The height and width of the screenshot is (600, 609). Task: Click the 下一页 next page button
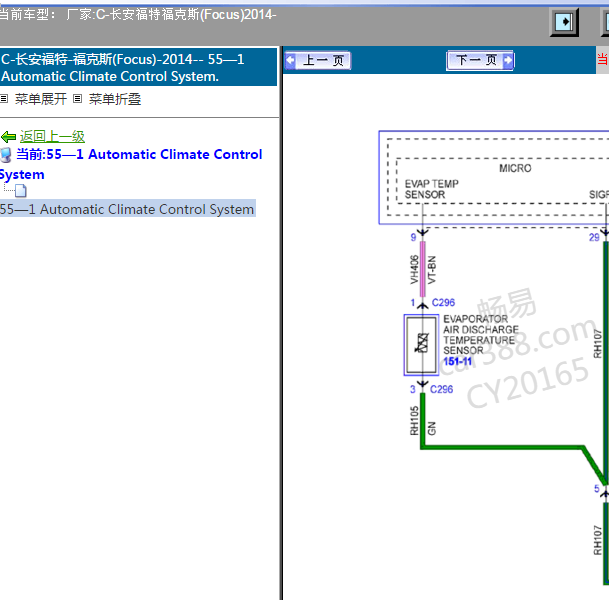(x=480, y=61)
